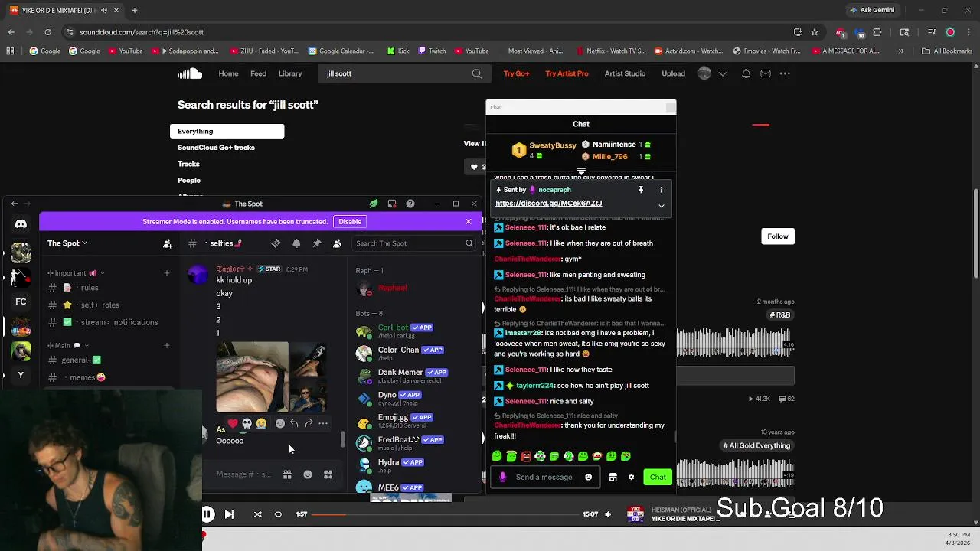
Task: Open SoundCloud more options ellipsis menu
Action: click(x=785, y=73)
